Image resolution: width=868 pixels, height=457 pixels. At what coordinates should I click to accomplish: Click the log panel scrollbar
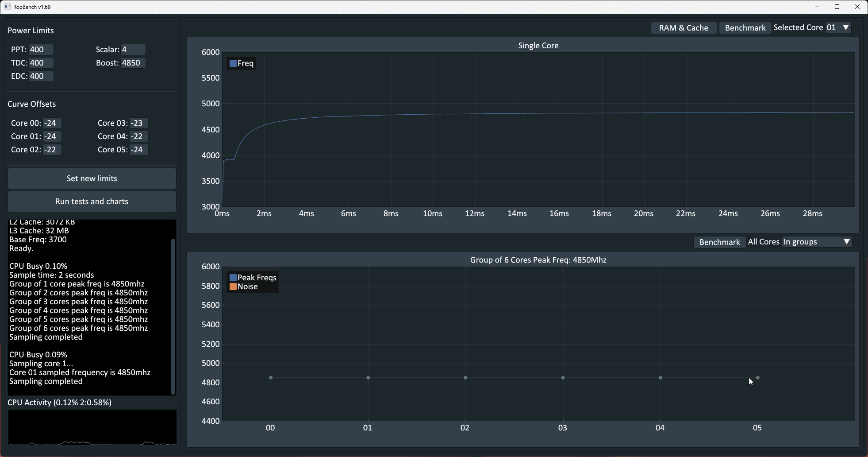point(173,316)
